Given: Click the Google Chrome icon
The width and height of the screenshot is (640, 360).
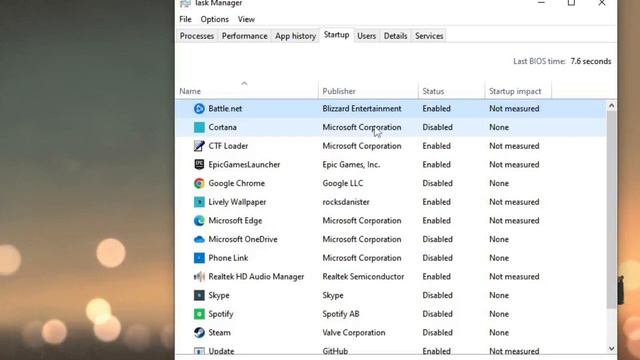Looking at the screenshot, I should [x=199, y=183].
